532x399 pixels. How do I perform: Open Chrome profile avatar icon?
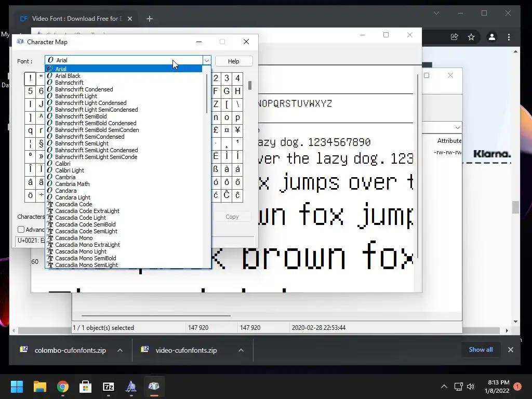[x=491, y=37]
